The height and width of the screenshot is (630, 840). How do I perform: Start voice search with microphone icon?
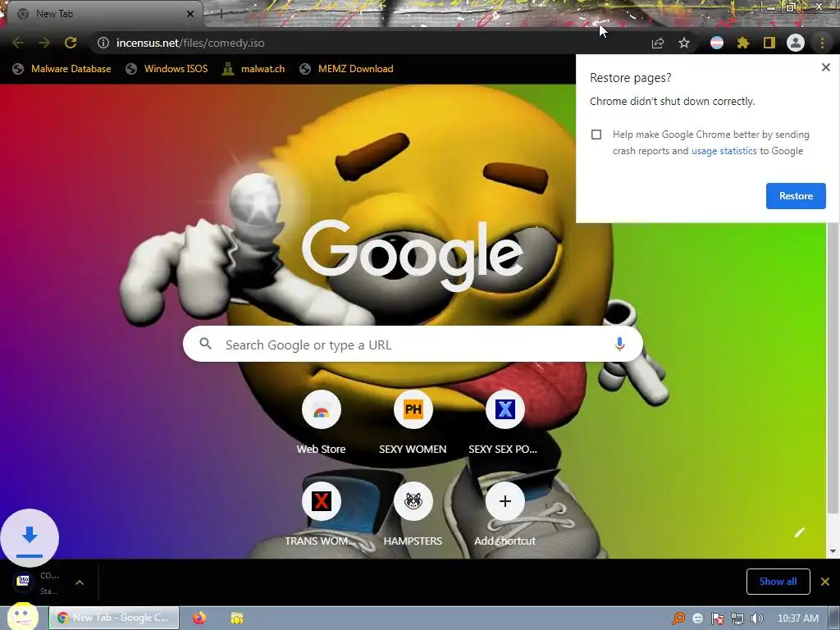pos(619,344)
